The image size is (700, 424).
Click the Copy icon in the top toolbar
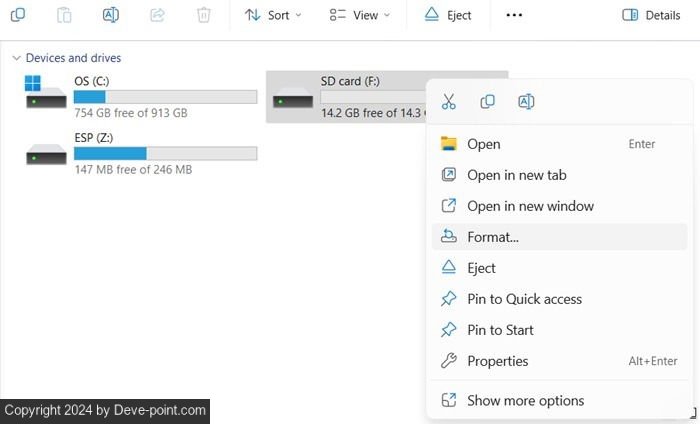[18, 15]
